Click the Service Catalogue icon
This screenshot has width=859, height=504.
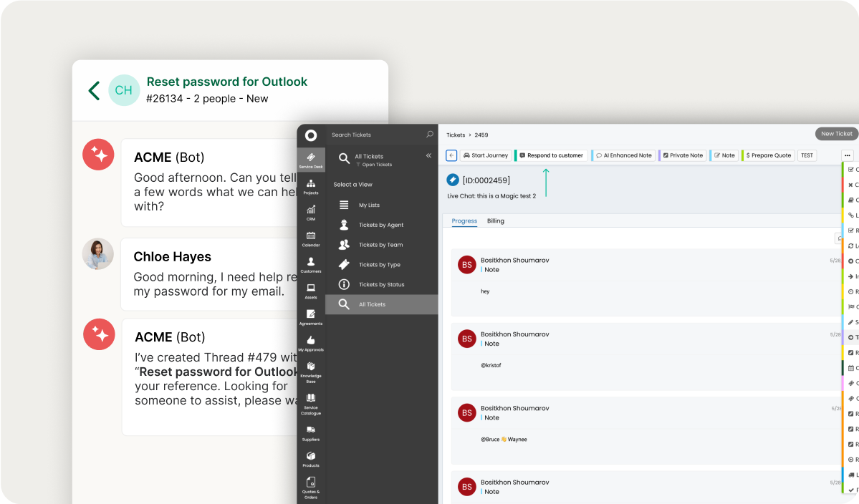[x=311, y=402]
